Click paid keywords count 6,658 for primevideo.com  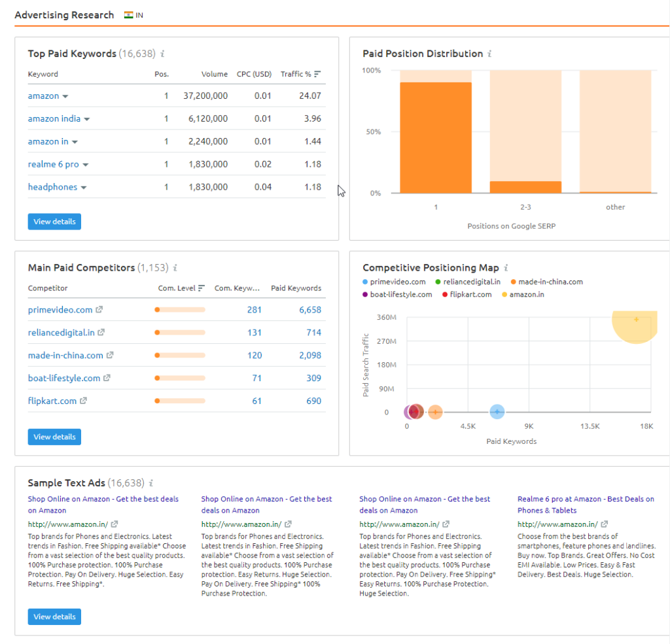[x=310, y=310]
